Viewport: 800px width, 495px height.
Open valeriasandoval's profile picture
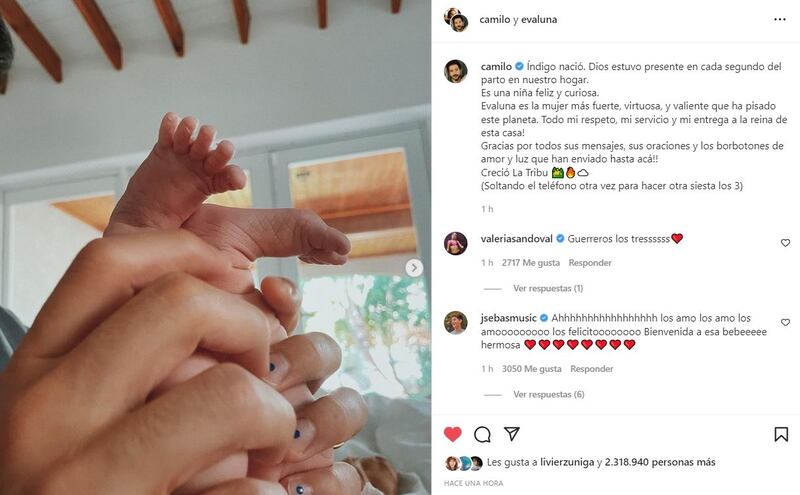(456, 243)
